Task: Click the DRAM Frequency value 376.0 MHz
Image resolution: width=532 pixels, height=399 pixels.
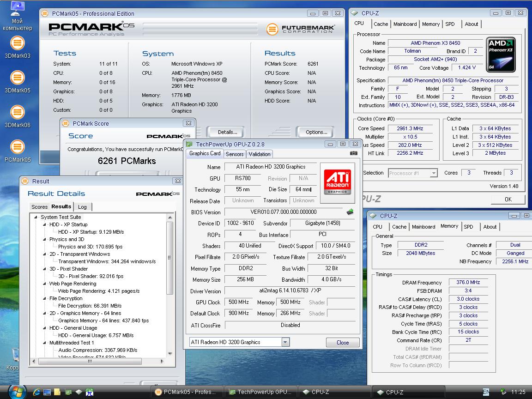Action: click(468, 282)
